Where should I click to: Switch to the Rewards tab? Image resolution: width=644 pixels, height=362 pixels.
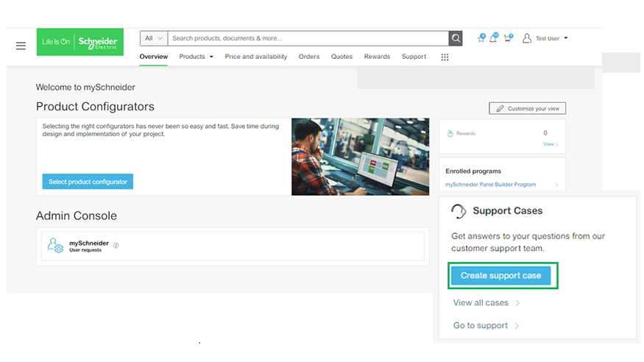377,57
